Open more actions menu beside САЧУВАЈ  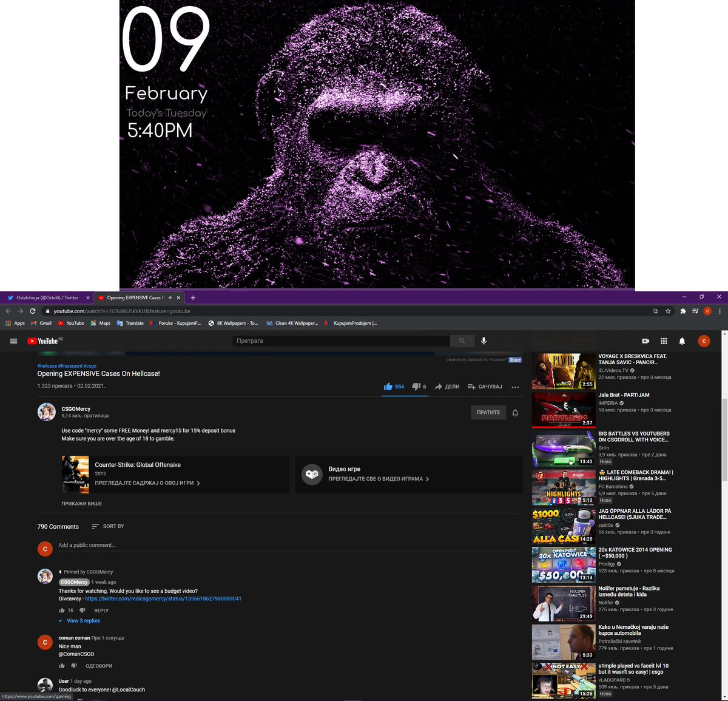point(515,387)
